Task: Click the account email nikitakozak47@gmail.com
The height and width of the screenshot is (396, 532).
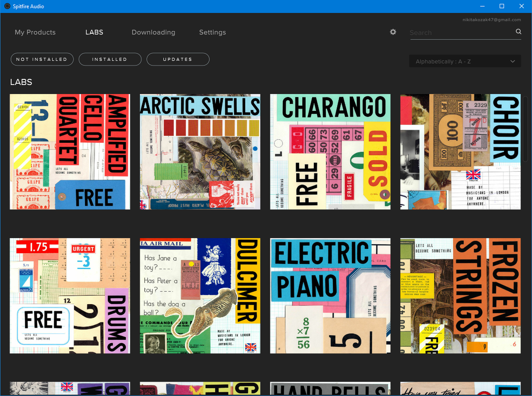Action: (x=492, y=20)
